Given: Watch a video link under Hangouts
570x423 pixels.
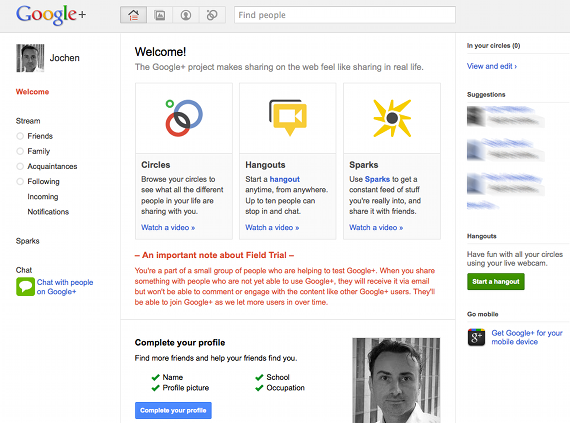Looking at the screenshot, I should [x=272, y=227].
